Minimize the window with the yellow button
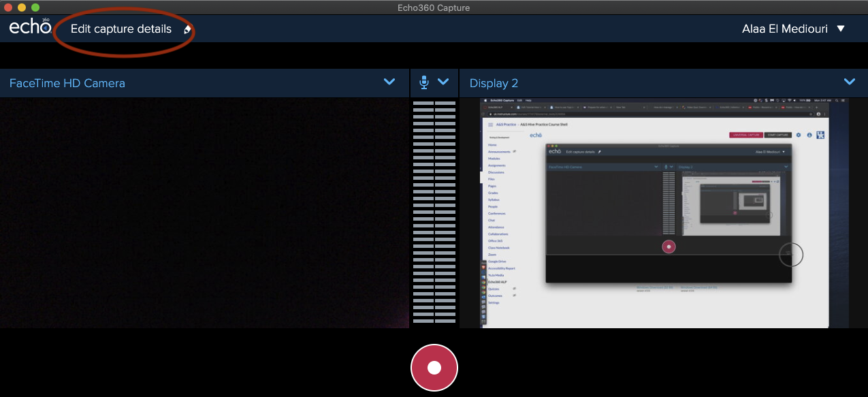Image resolution: width=868 pixels, height=397 pixels. pyautogui.click(x=22, y=7)
